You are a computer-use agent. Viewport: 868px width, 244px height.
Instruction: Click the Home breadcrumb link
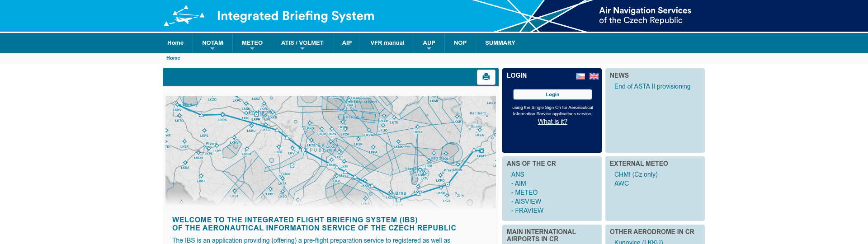tap(173, 58)
